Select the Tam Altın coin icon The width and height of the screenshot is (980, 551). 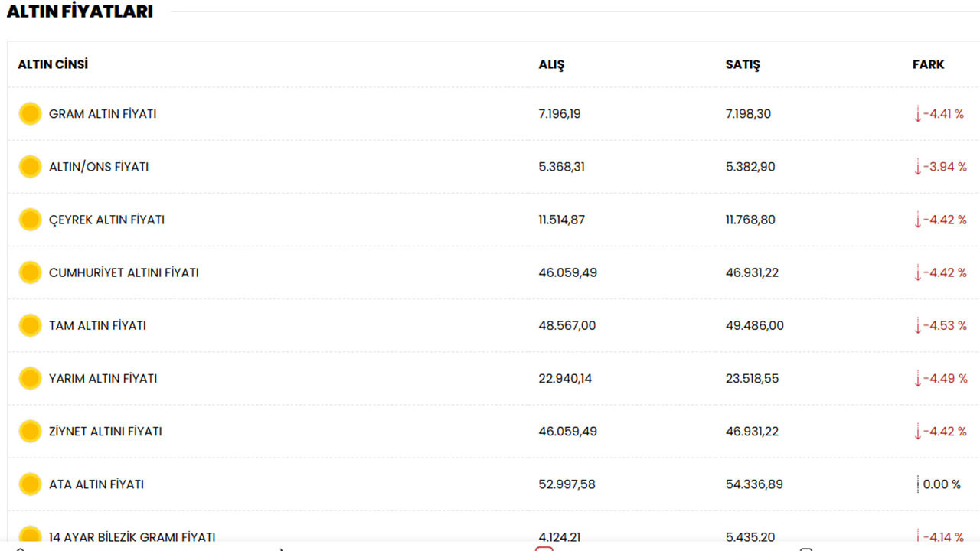(30, 325)
